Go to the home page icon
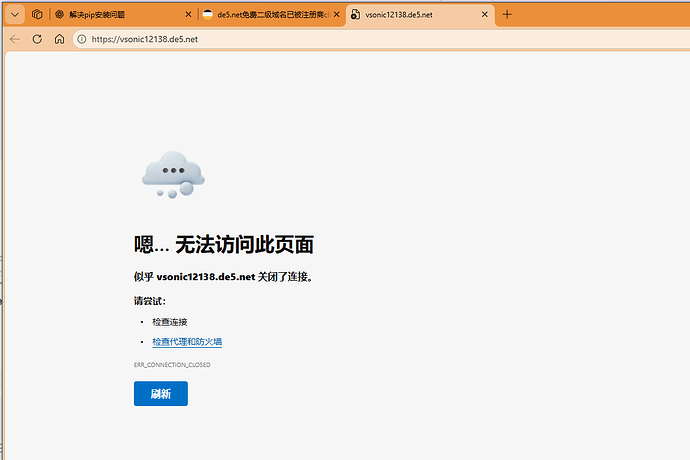Screen dimensions: 690x460 point(59,39)
